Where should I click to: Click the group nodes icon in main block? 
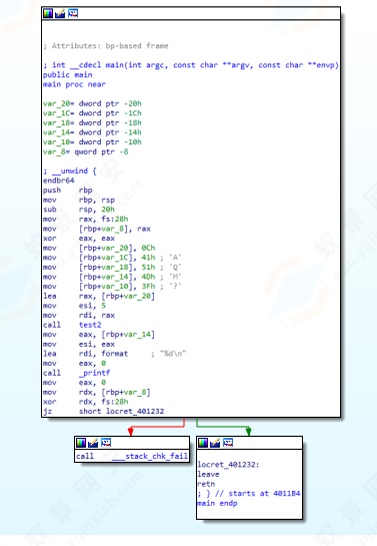click(x=72, y=13)
